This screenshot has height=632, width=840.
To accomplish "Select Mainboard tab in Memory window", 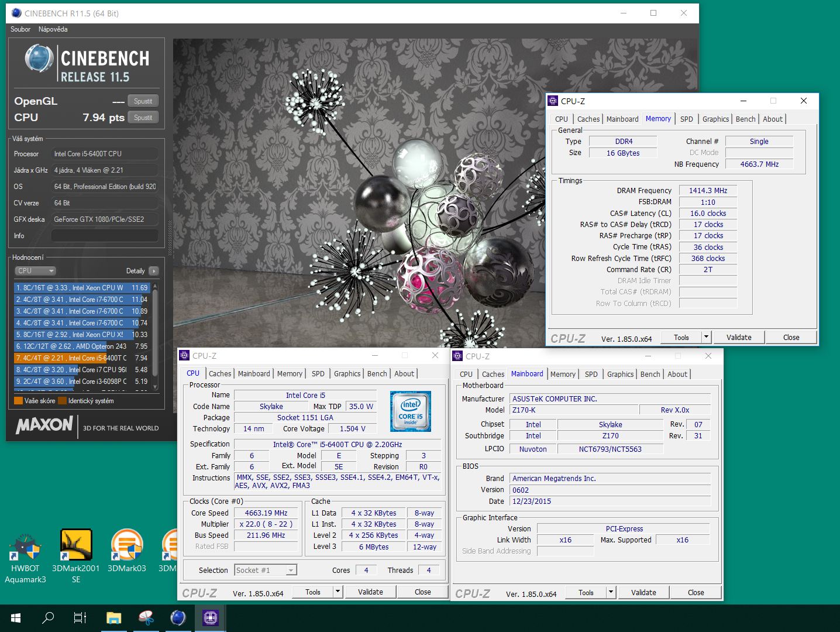I will [x=622, y=119].
